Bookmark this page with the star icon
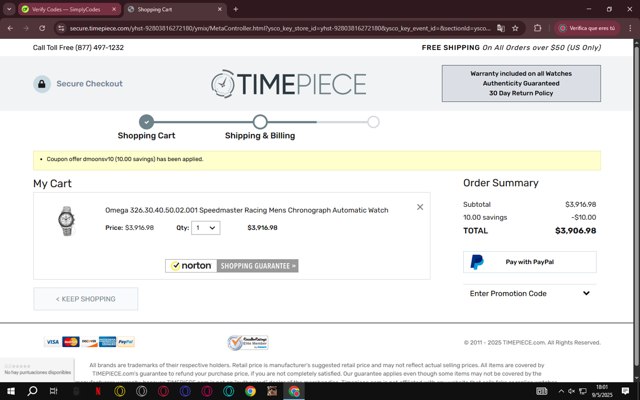The width and height of the screenshot is (640, 400). tap(515, 28)
